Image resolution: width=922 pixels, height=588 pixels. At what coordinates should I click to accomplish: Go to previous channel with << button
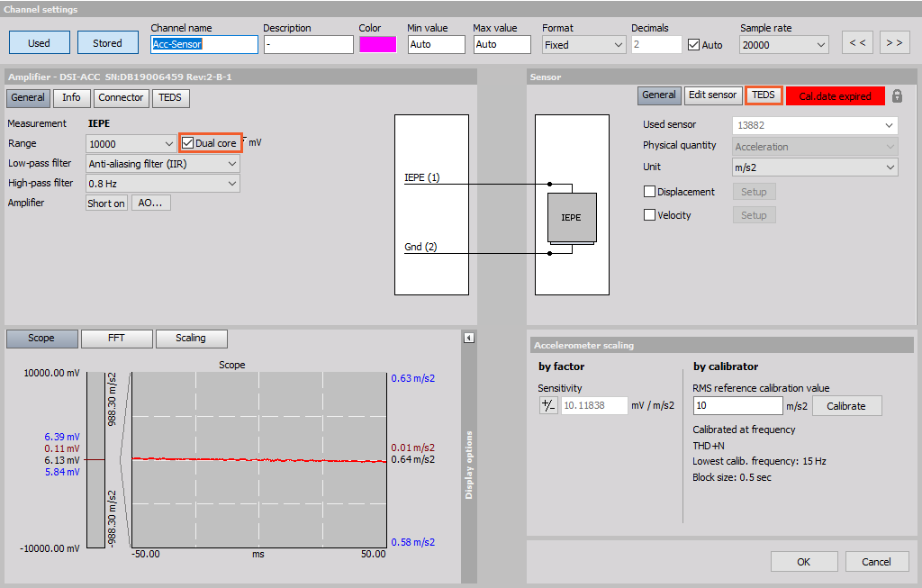pos(857,43)
